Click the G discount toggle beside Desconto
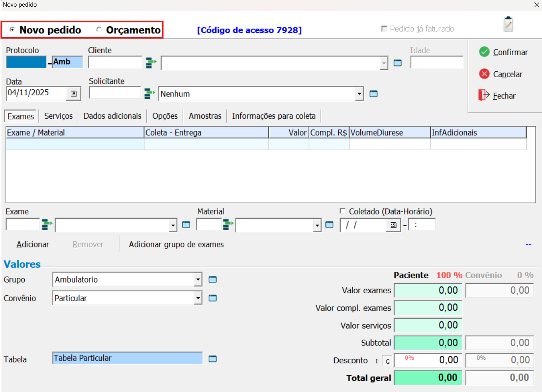This screenshot has height=392, width=542. coord(387,361)
